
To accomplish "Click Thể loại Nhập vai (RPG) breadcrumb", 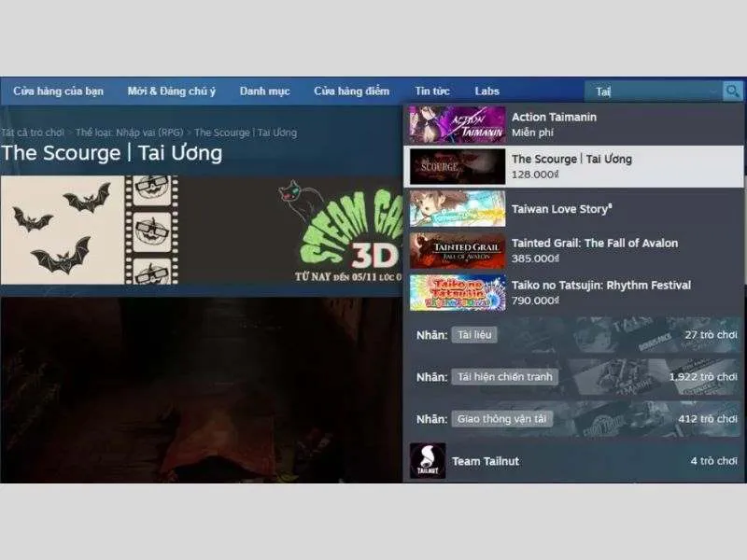I will pos(129,133).
